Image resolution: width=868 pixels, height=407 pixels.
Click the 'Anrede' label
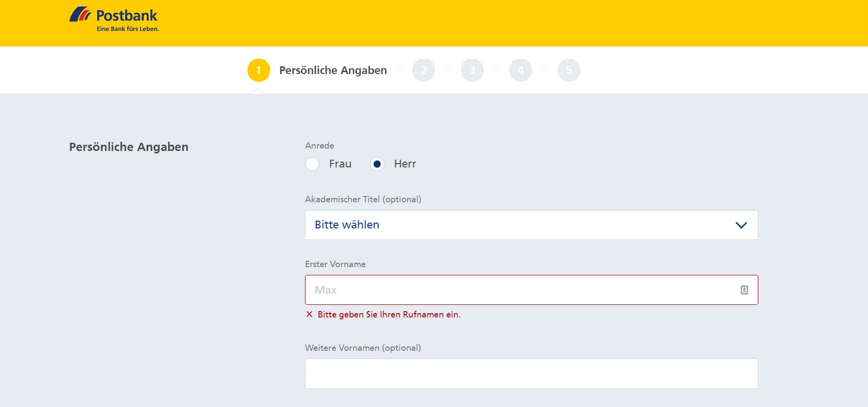(320, 146)
